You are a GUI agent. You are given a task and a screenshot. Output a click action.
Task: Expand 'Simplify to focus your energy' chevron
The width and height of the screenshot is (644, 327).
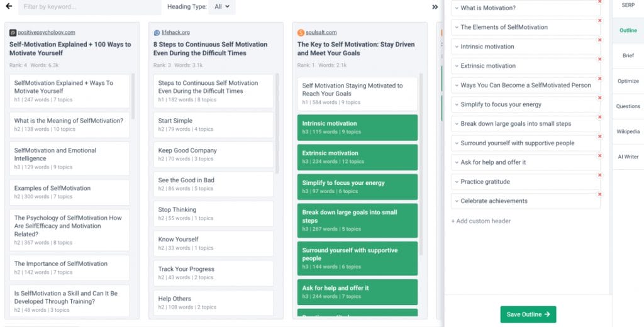tap(457, 104)
